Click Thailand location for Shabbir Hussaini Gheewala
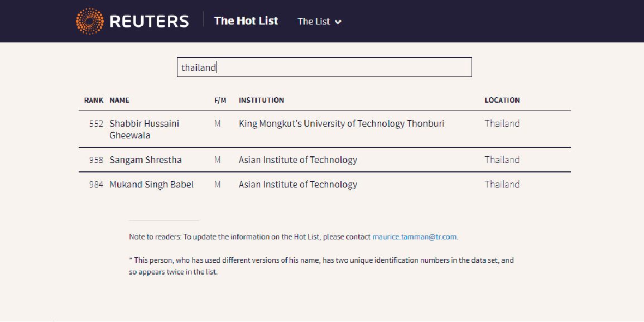This screenshot has width=644, height=322. pos(502,123)
